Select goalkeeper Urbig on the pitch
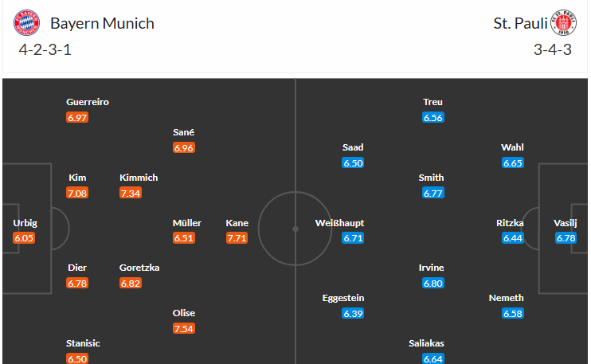 tap(25, 223)
